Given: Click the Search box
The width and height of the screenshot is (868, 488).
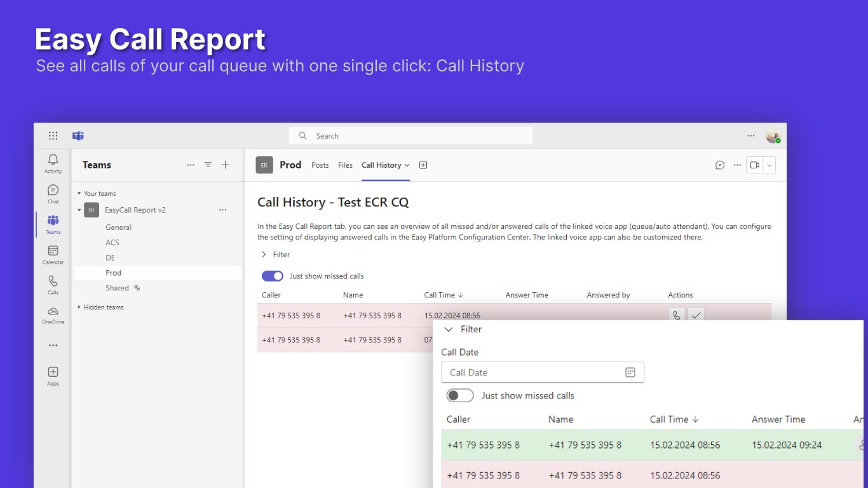Looking at the screenshot, I should pos(410,135).
